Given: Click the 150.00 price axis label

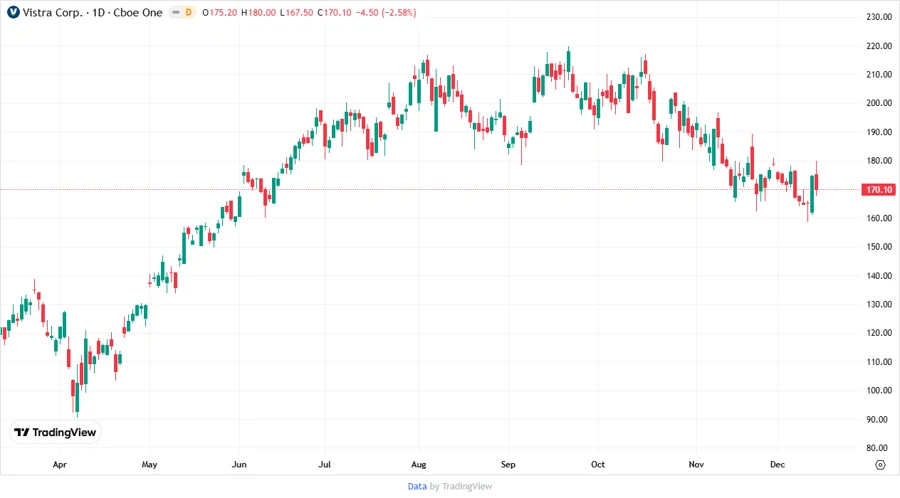Looking at the screenshot, I should (879, 247).
